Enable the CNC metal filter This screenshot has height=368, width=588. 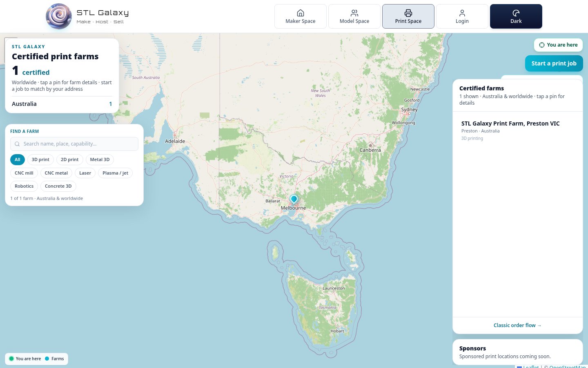click(x=56, y=173)
